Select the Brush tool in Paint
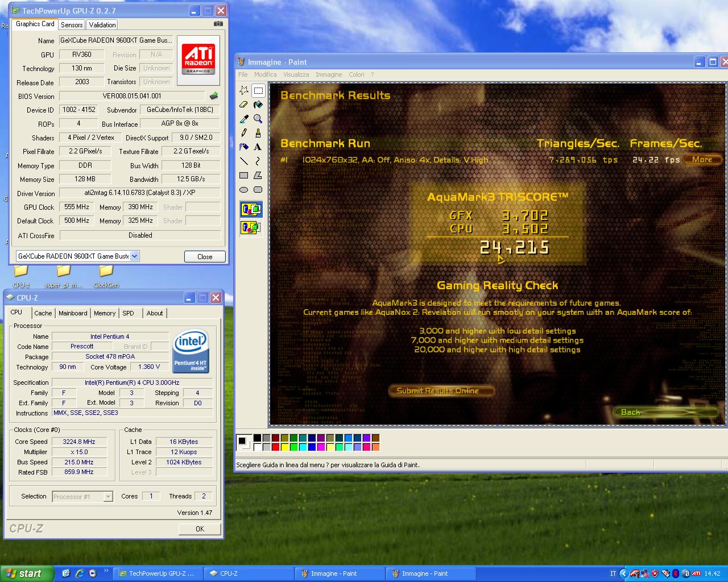728x582 pixels. 258,132
